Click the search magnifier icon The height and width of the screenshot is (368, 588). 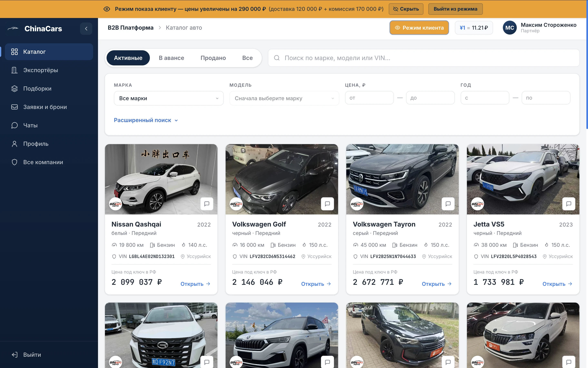coord(277,58)
